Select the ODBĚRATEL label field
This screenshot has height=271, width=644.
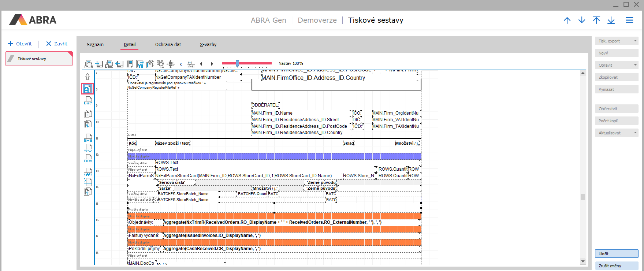click(265, 105)
